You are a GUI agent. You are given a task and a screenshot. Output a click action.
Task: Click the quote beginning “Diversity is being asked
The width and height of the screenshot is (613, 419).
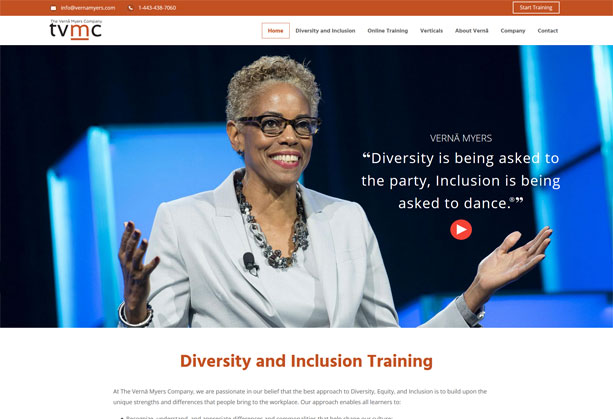(x=461, y=181)
